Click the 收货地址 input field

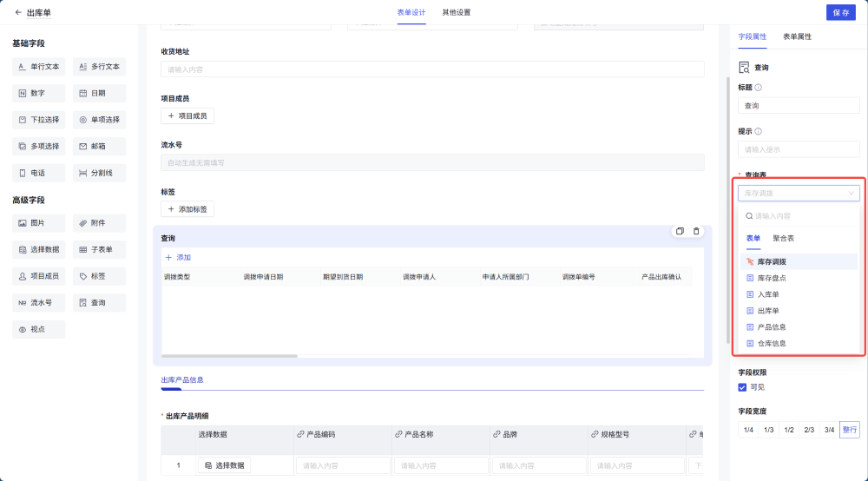point(432,69)
